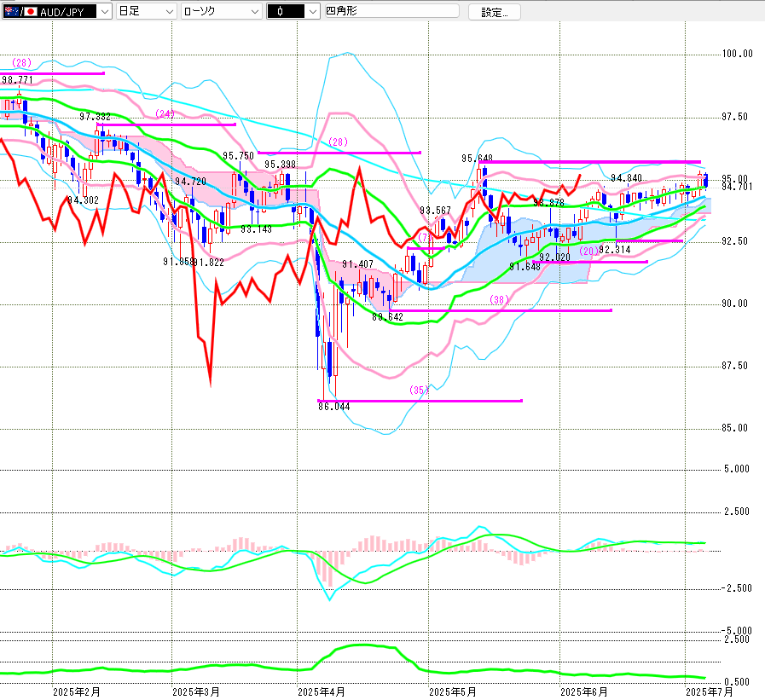Click the 2025年2月 date label

click(x=77, y=692)
